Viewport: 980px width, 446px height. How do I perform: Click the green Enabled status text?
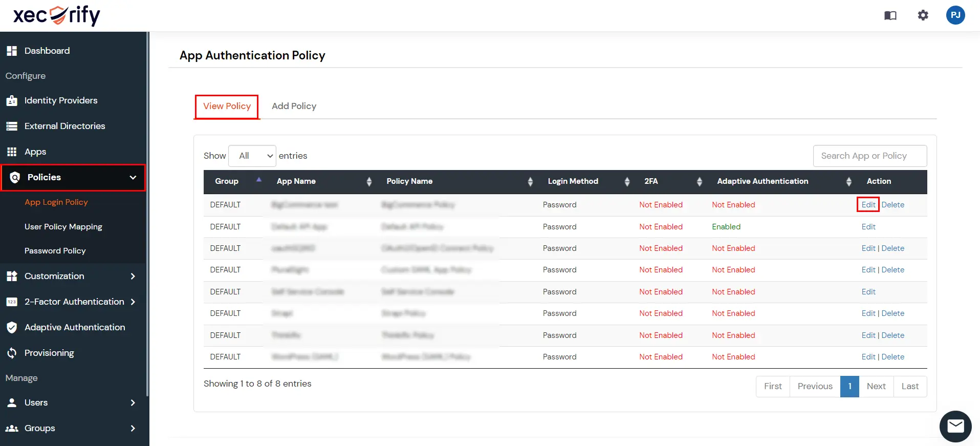(726, 226)
